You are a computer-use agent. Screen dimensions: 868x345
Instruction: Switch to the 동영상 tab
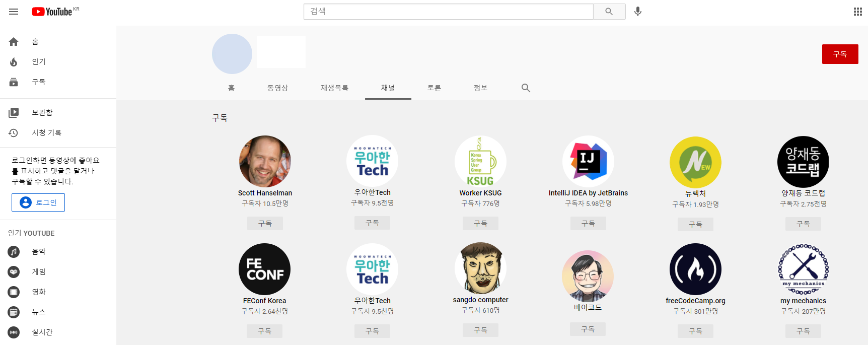coord(277,88)
